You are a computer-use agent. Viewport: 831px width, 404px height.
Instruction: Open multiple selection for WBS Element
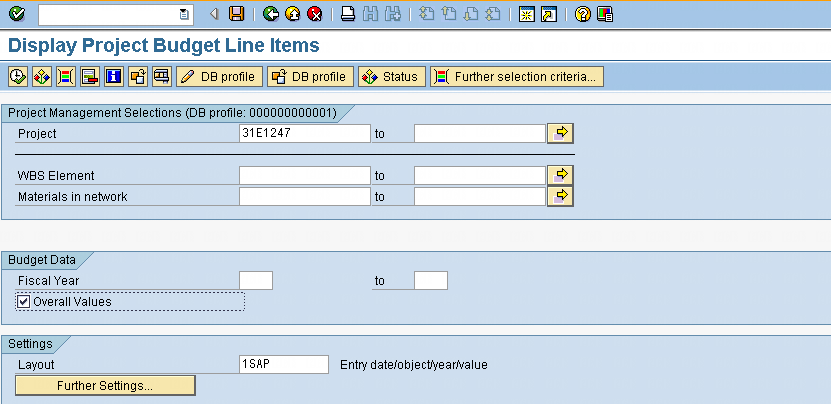[x=560, y=175]
